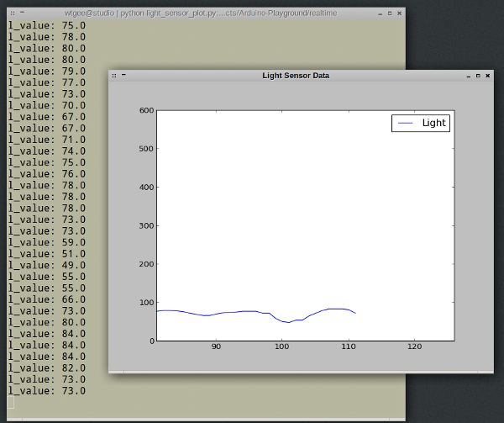
Task: Click the 300 label on the y-axis
Action: 146,226
